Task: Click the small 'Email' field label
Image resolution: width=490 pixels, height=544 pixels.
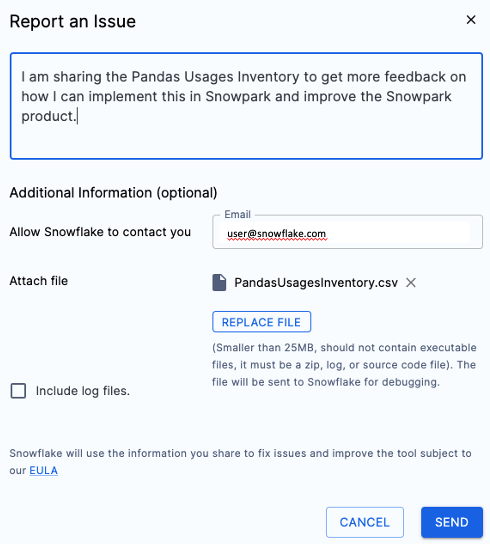Action: (x=237, y=214)
